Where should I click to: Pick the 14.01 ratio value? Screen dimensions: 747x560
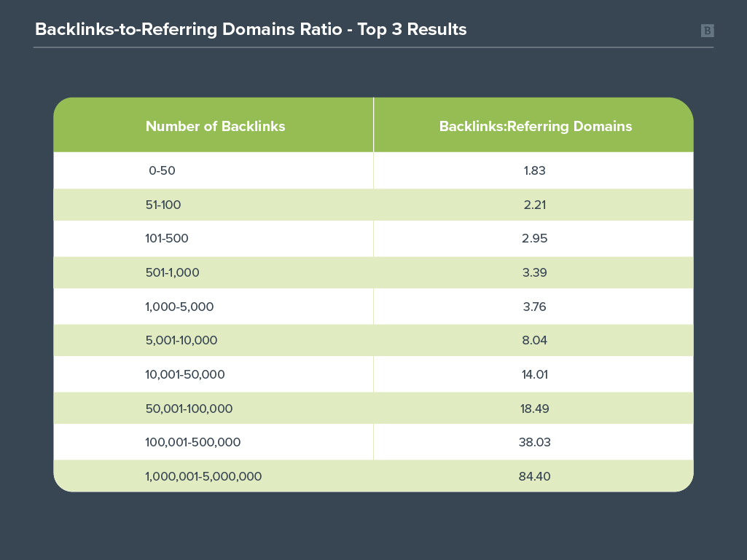point(534,374)
